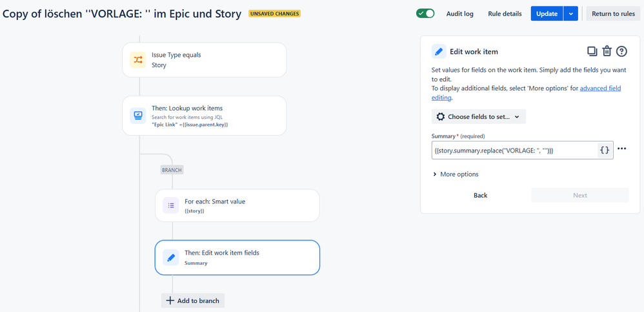Toggle the rule enabled switch
The height and width of the screenshot is (312, 644).
(x=425, y=14)
